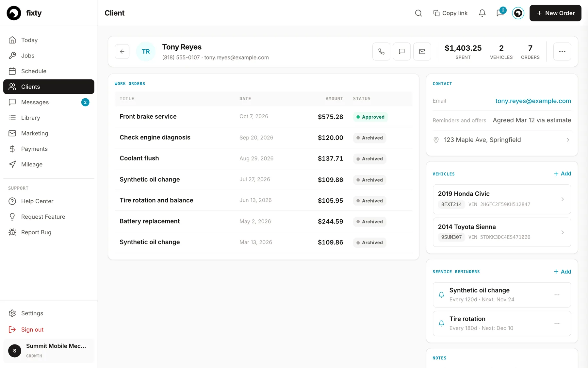The height and width of the screenshot is (368, 588).
Task: Click the Approved status badge
Action: pyautogui.click(x=370, y=117)
